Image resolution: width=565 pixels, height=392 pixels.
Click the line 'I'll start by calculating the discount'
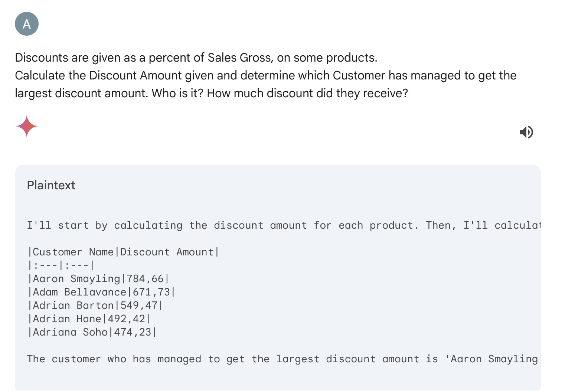[284, 225]
